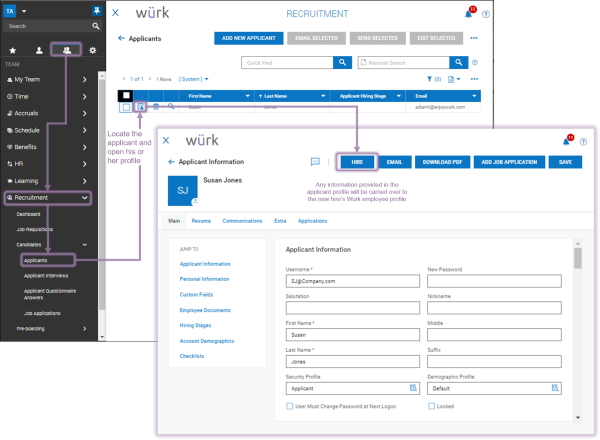Select the Main tab

coord(174,221)
